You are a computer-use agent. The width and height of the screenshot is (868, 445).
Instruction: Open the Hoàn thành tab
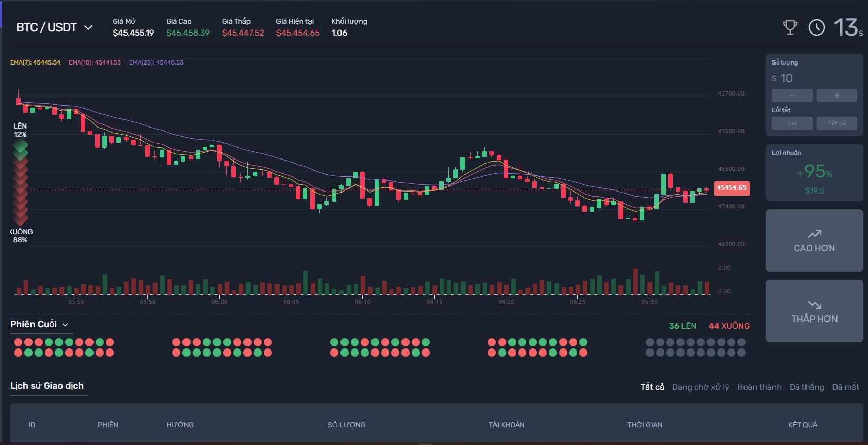(x=759, y=387)
